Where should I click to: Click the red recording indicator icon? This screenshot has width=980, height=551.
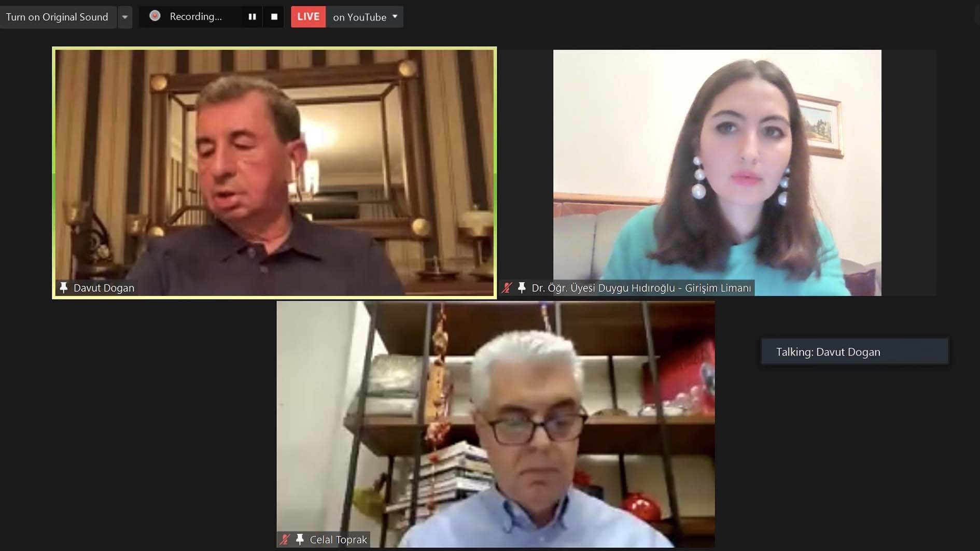click(x=155, y=17)
